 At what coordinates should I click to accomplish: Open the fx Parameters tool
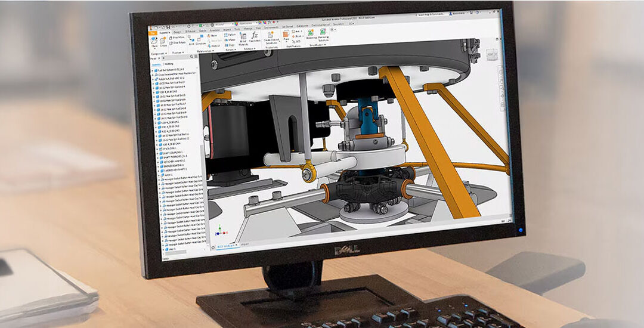(254, 38)
